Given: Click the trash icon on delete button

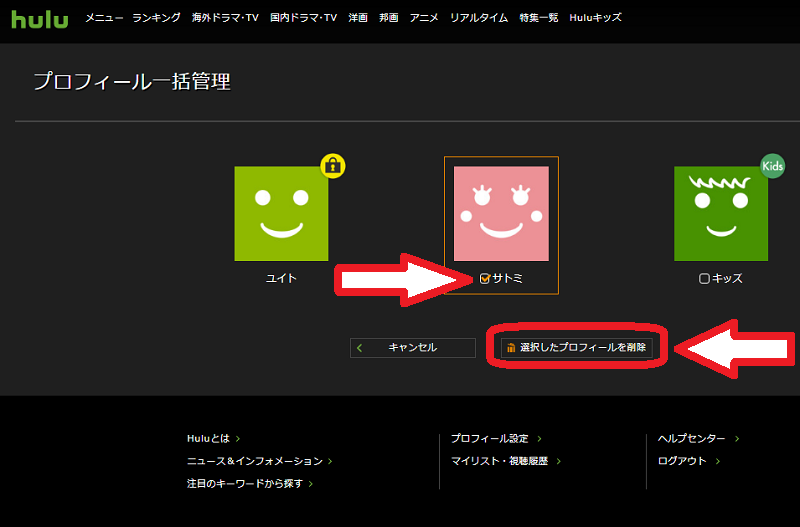Looking at the screenshot, I should [511, 348].
